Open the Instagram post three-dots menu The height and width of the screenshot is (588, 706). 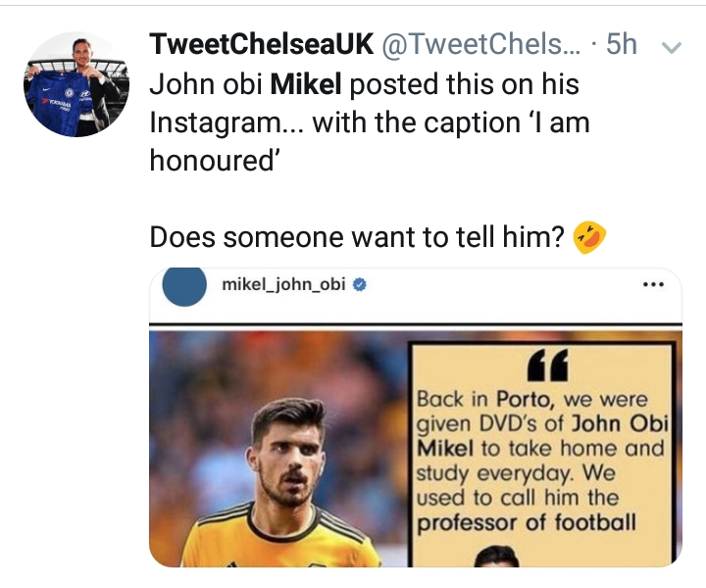pos(652,285)
